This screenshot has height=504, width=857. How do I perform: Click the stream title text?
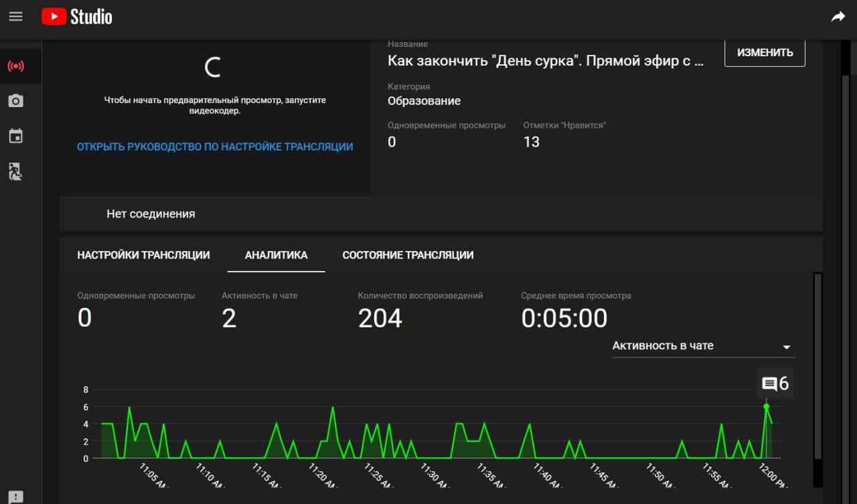click(x=546, y=61)
